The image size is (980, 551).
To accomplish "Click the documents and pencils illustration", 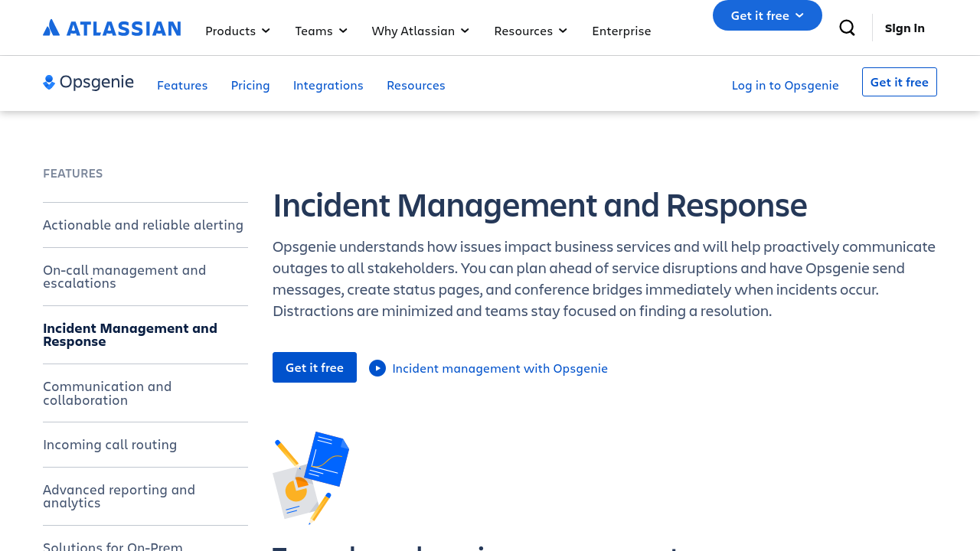I will 311,478.
